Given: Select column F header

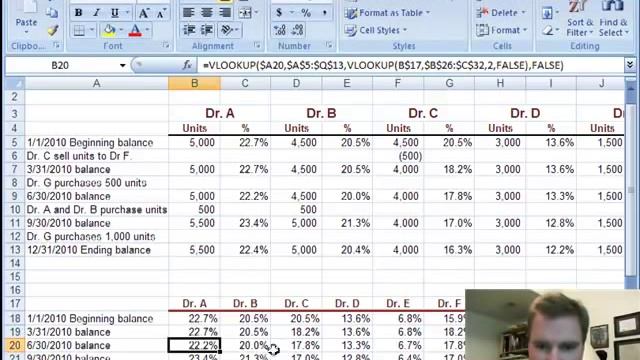Looking at the screenshot, I should point(398,83).
